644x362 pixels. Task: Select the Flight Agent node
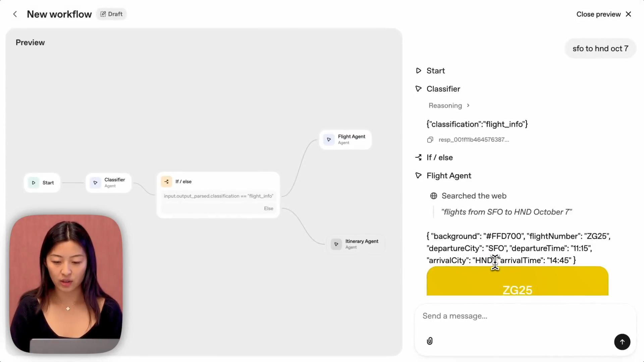(x=345, y=139)
